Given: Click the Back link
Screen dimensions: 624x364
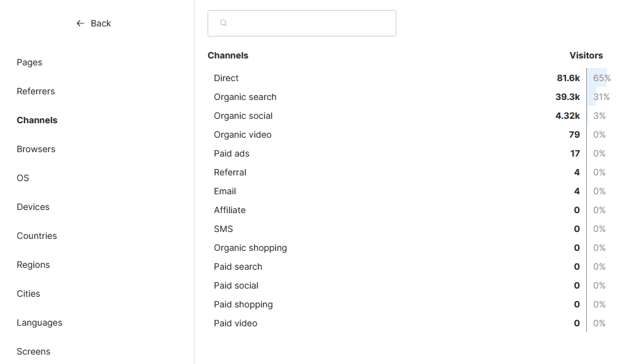Looking at the screenshot, I should pos(100,23).
